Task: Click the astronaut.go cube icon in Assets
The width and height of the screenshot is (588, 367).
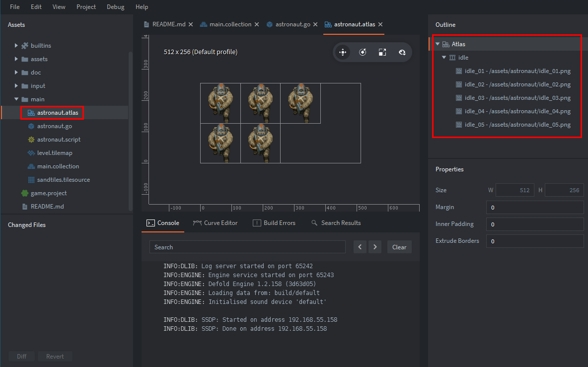Action: click(x=31, y=126)
